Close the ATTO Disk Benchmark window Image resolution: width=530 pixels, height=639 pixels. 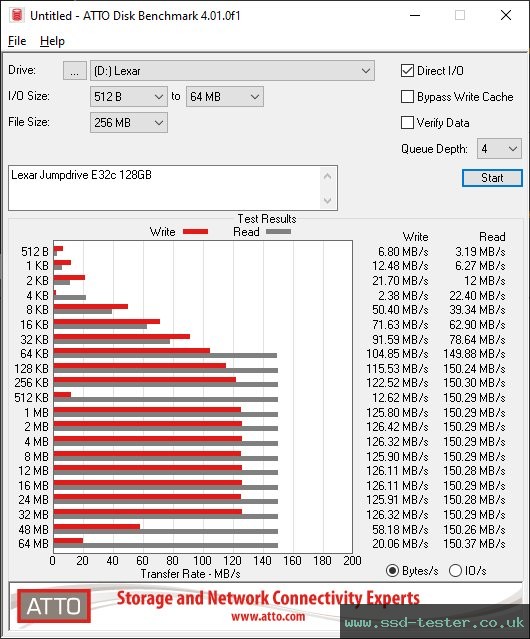(x=506, y=15)
